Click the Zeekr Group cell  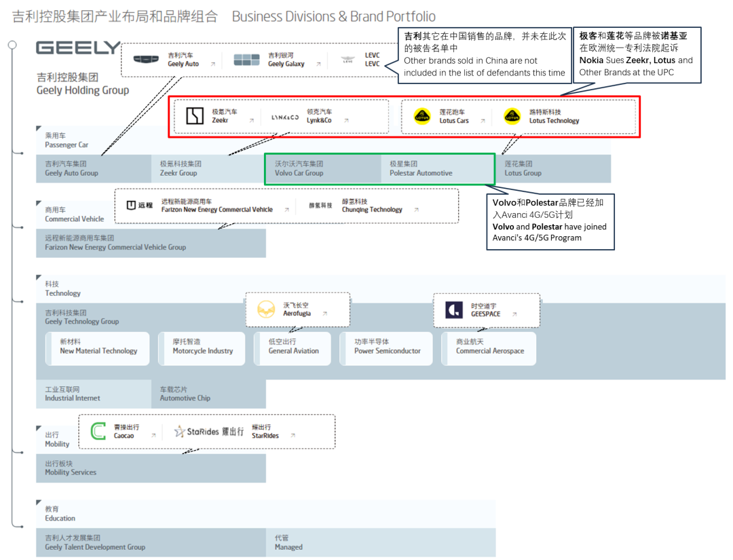tap(208, 169)
